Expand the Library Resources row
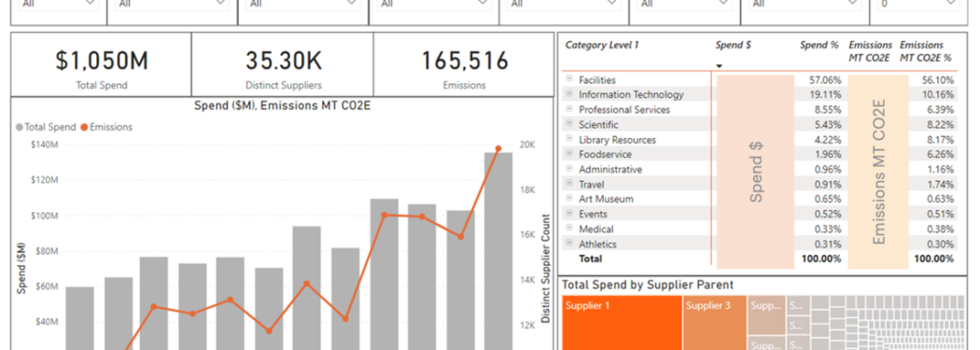This screenshot has height=350, width=980. coord(569,139)
